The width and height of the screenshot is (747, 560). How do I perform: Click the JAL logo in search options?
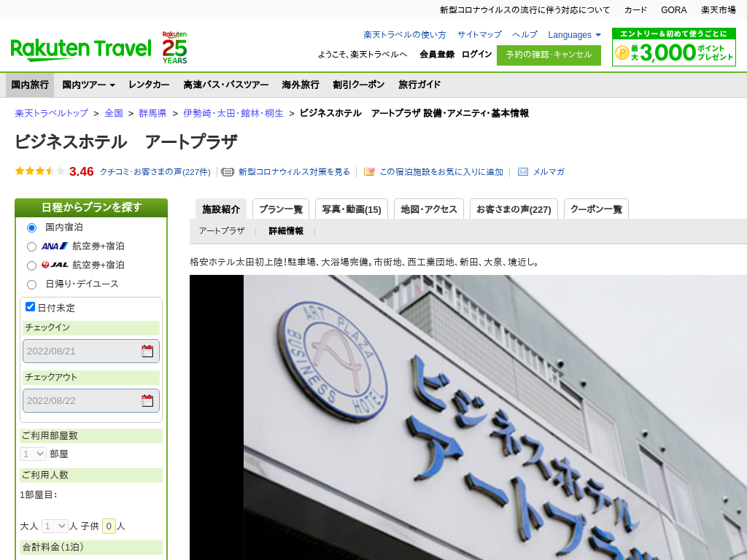pyautogui.click(x=55, y=265)
